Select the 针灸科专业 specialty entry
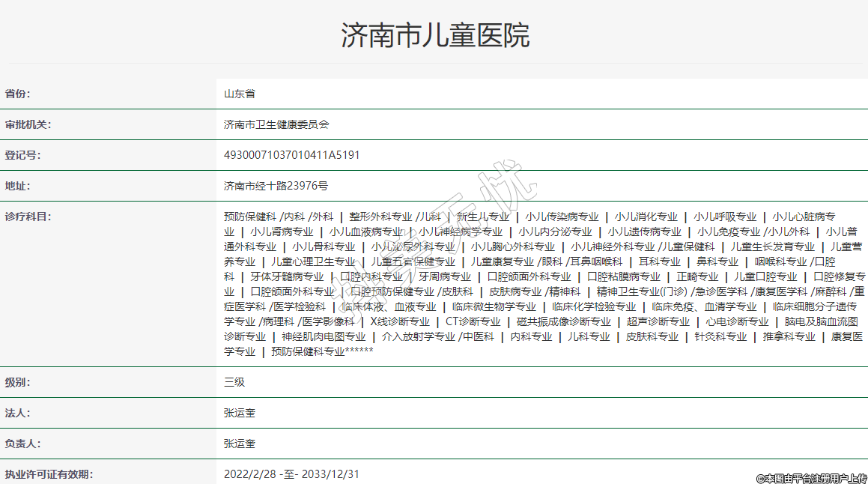The image size is (868, 484). point(720,336)
